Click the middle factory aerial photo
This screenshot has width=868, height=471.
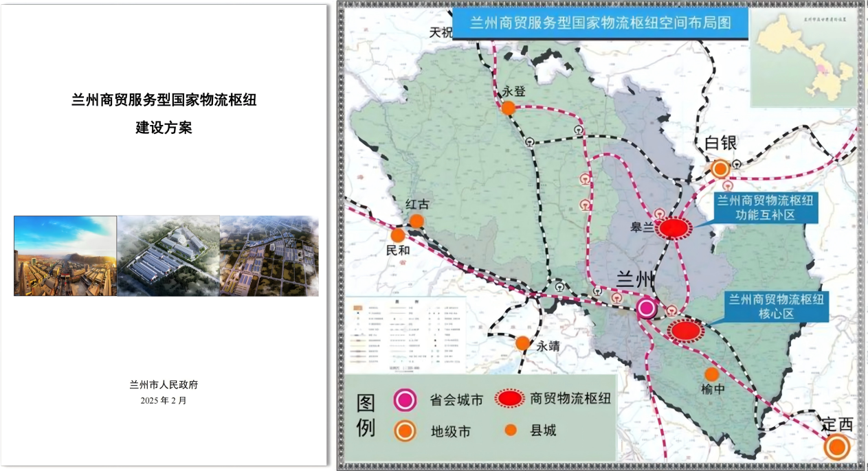click(x=167, y=256)
